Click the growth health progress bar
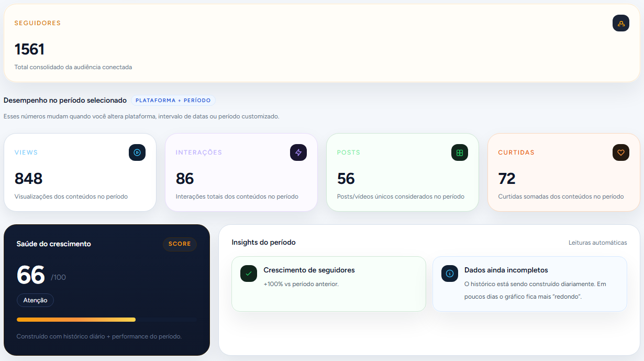This screenshot has height=361, width=644. [x=107, y=319]
